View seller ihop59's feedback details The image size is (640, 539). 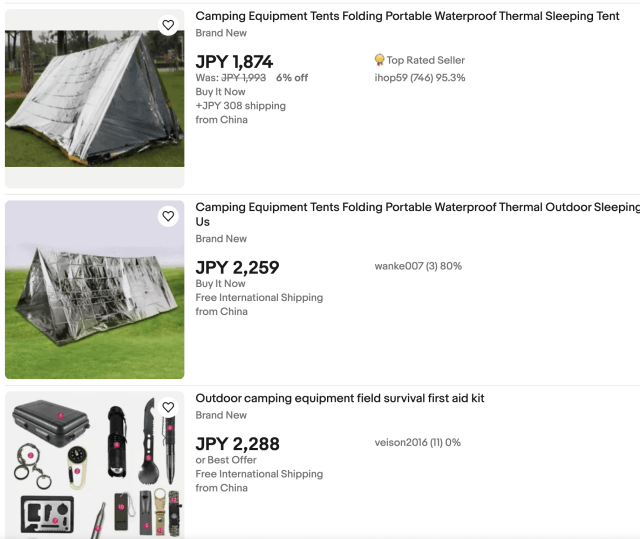pyautogui.click(x=419, y=77)
